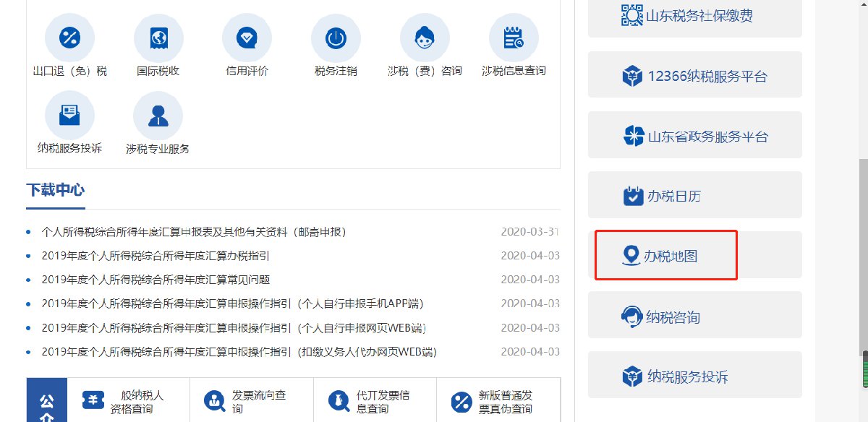Open 2019年度个人所得税综合所得年度汇算常见问题 link
Screen dimensions: 868x422
pyautogui.click(x=156, y=280)
